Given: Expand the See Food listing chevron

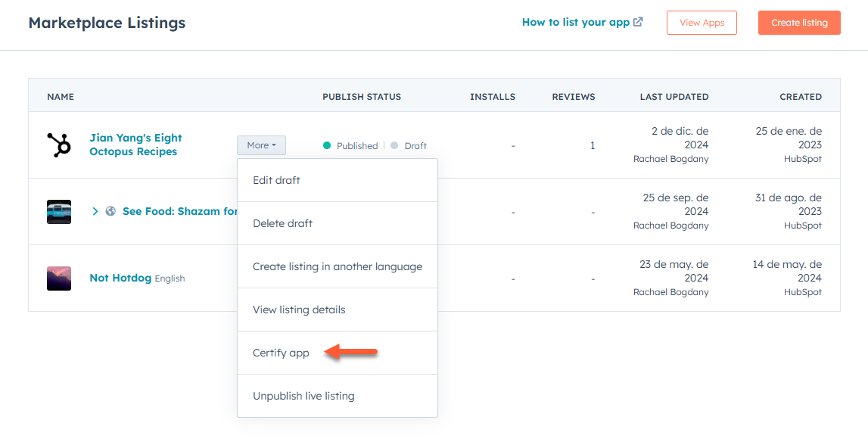Looking at the screenshot, I should pos(95,212).
